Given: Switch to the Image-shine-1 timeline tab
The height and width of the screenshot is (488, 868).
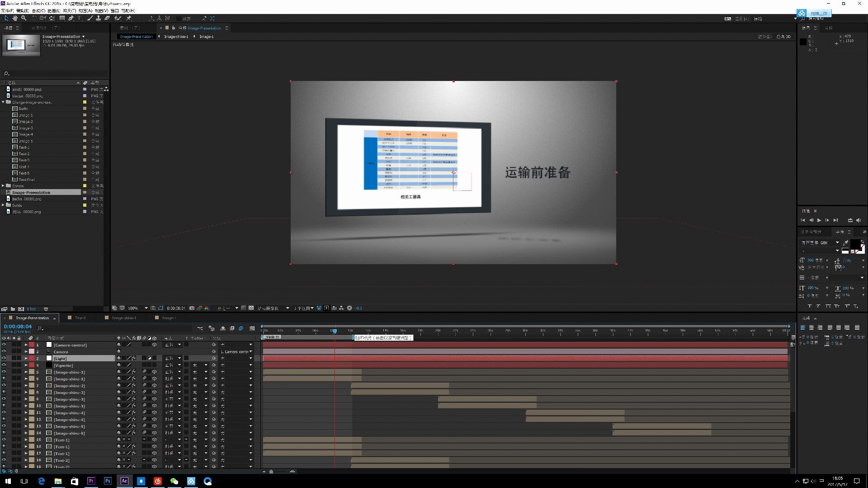Looking at the screenshot, I should [123, 318].
